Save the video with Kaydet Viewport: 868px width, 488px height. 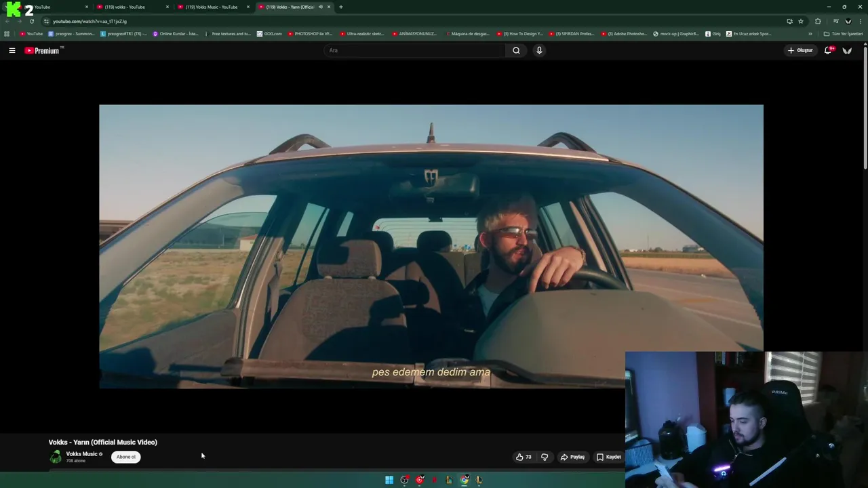pos(609,457)
